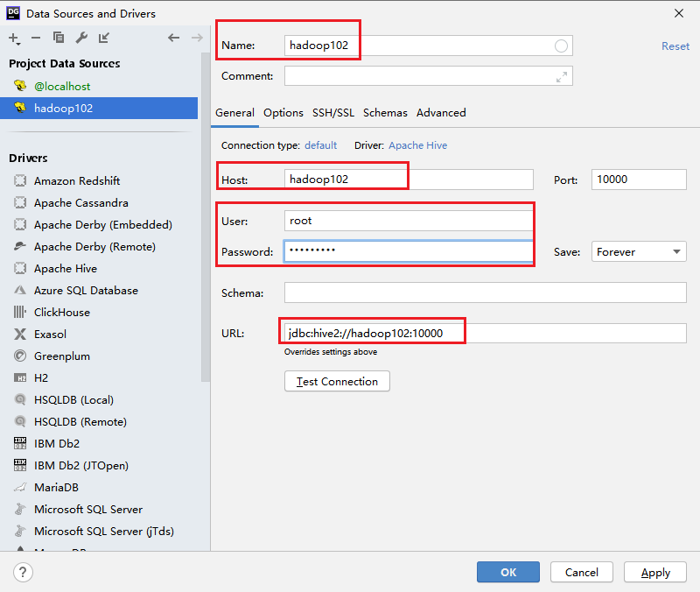Viewport: 700px width, 592px height.
Task: Close the Data Sources and Drivers dialog
Action: pyautogui.click(x=679, y=13)
